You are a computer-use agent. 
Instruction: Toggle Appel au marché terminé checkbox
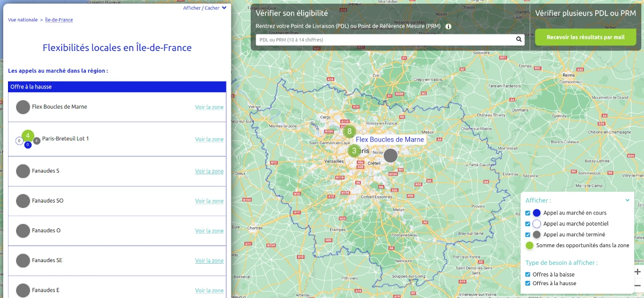(528, 234)
